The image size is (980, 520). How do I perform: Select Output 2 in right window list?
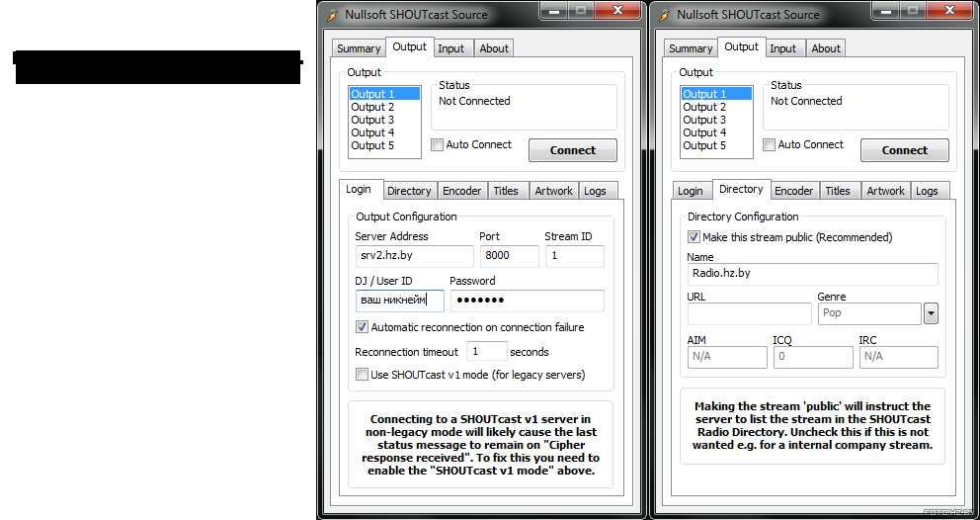[x=716, y=107]
